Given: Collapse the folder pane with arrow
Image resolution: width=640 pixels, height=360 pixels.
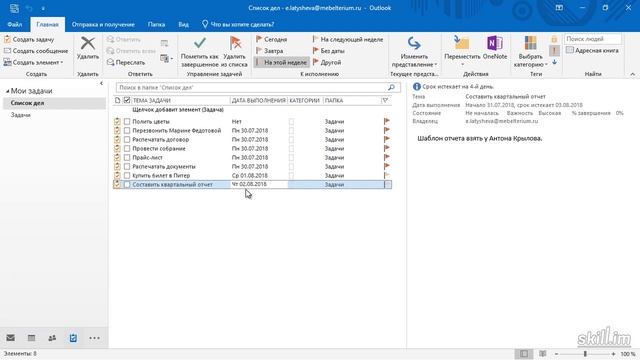Looking at the screenshot, I should 101,83.
